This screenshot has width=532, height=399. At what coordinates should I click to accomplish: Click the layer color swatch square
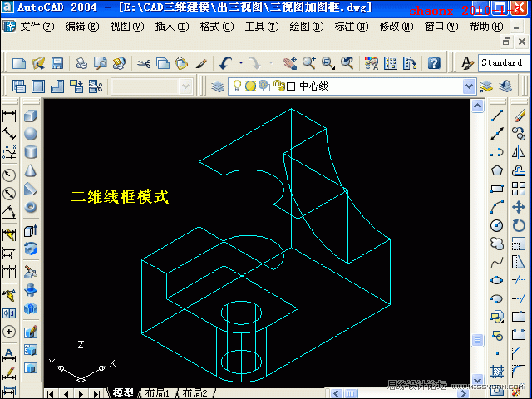pyautogui.click(x=291, y=86)
